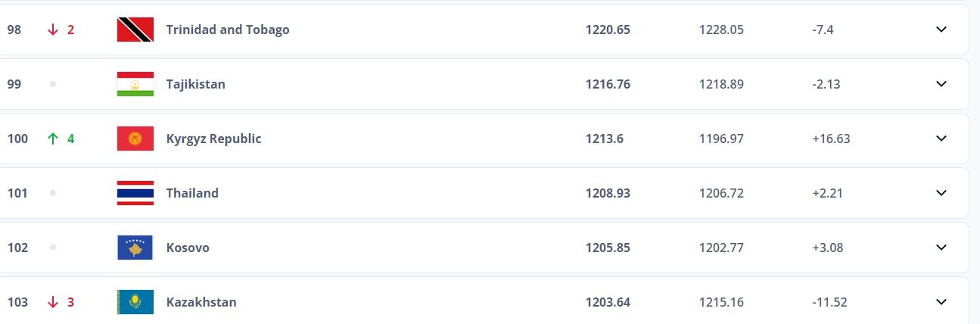Click the Thailand flag icon

135,193
